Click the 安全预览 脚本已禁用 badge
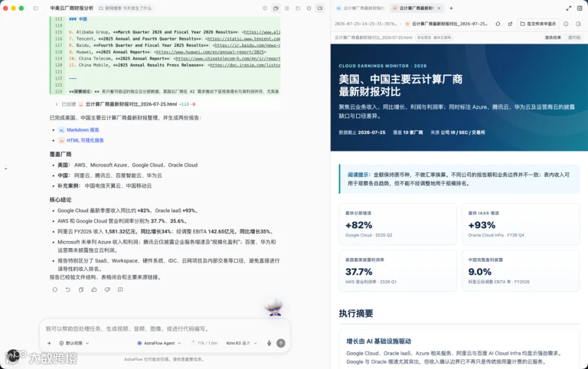Image resolution: width=588 pixels, height=369 pixels. pos(434,37)
